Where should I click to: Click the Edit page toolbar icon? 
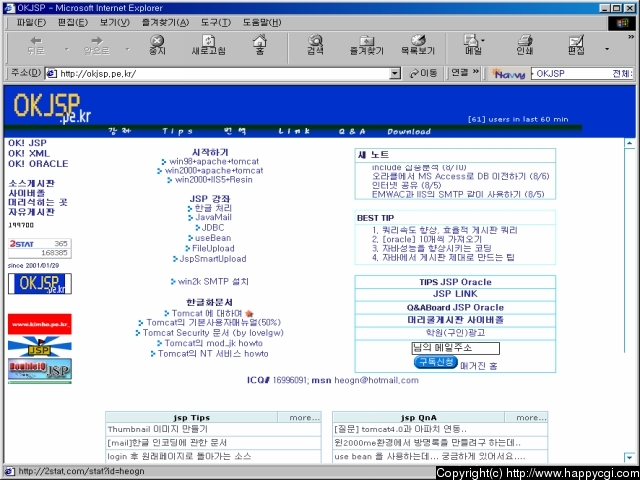(577, 40)
